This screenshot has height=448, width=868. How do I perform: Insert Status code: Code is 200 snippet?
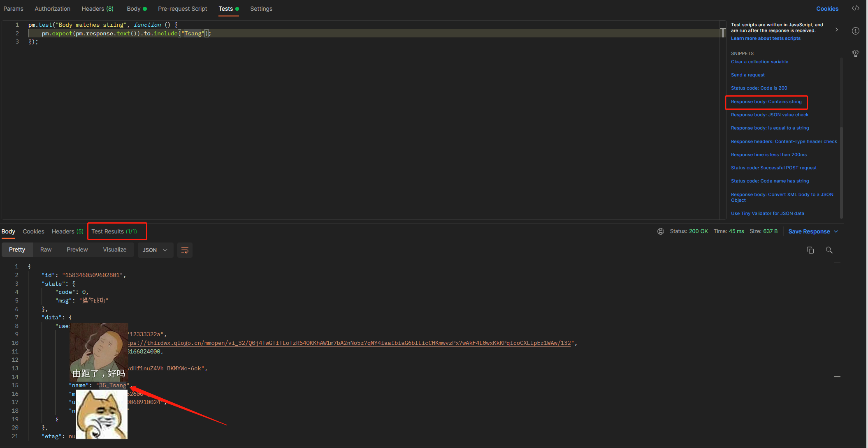(759, 88)
